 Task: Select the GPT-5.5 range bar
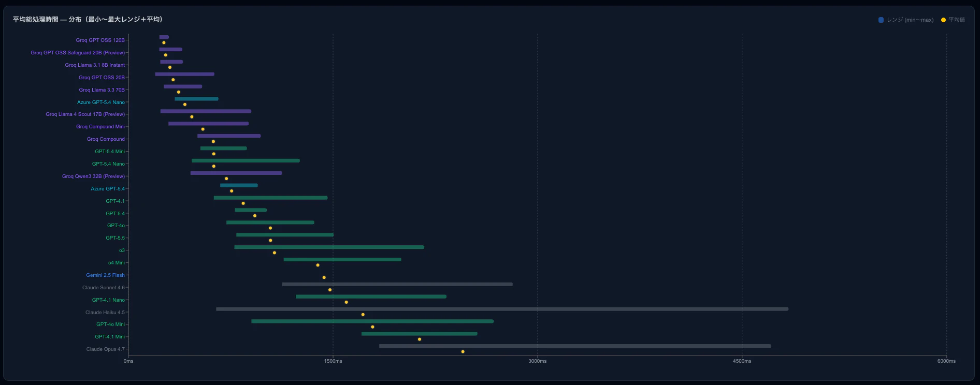pos(285,235)
